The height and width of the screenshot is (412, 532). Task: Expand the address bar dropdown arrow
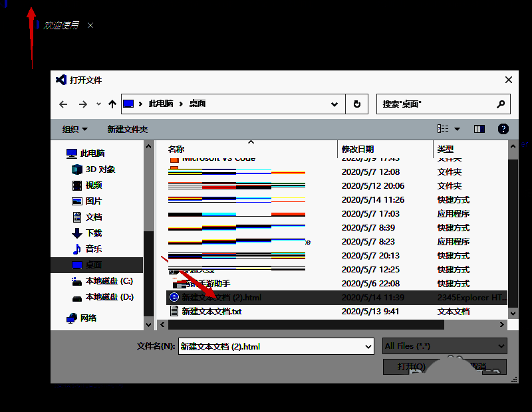pos(334,104)
